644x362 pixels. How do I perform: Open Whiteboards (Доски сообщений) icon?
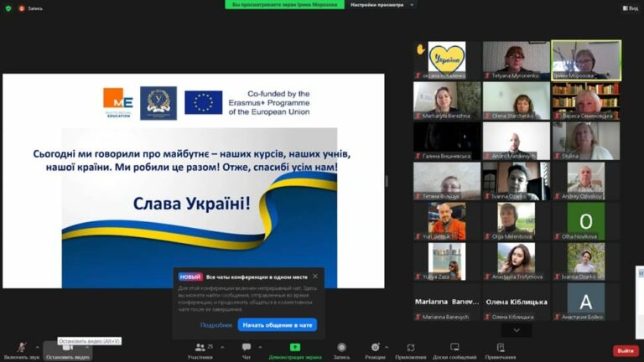(454, 347)
